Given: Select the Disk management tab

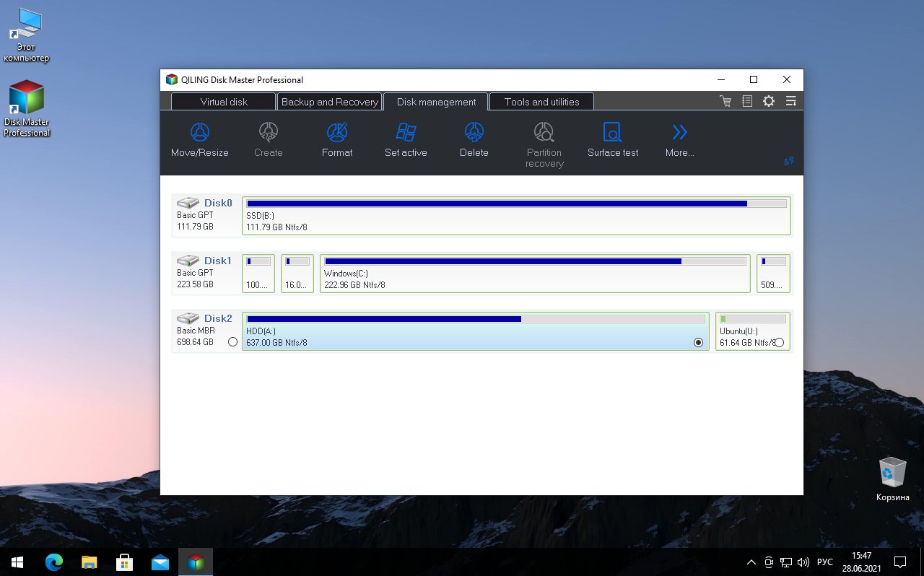Looking at the screenshot, I should (436, 102).
